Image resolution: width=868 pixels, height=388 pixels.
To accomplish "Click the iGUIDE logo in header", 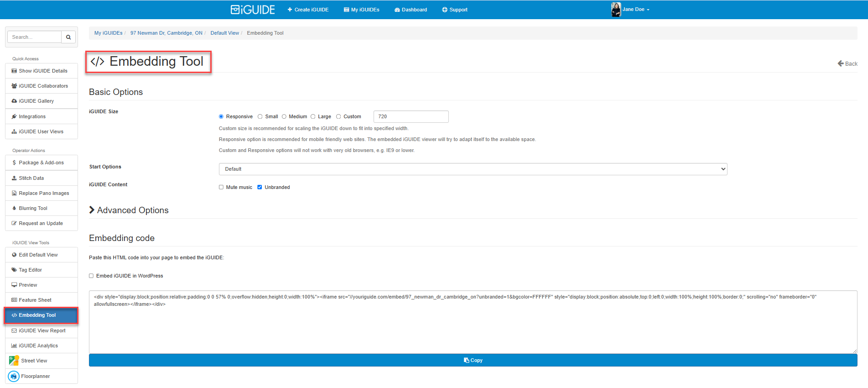I will pyautogui.click(x=253, y=10).
